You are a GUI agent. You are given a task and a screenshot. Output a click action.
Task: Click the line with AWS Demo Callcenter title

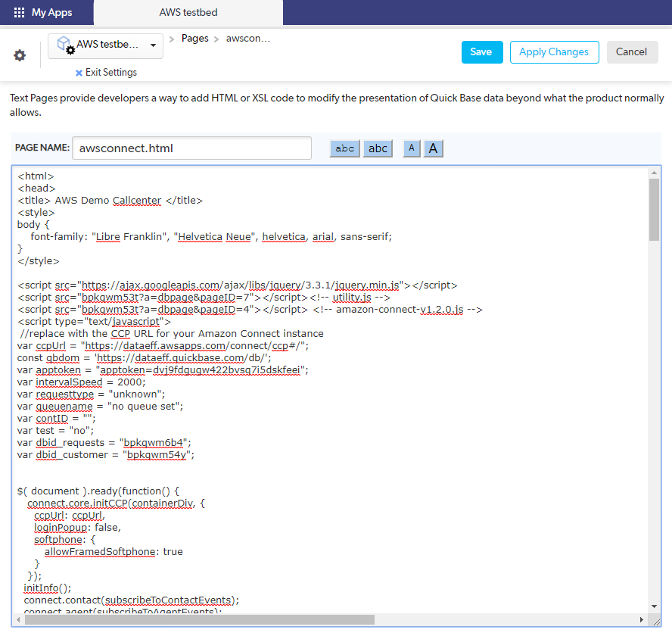click(x=110, y=201)
